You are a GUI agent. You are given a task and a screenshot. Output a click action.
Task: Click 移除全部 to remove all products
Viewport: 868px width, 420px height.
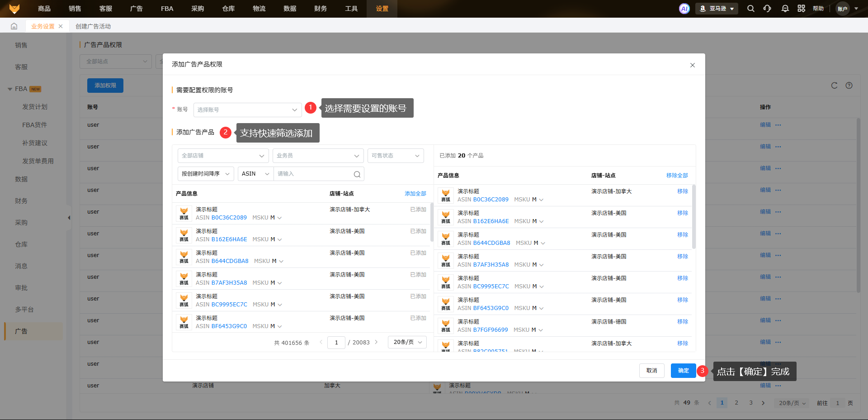tap(677, 176)
